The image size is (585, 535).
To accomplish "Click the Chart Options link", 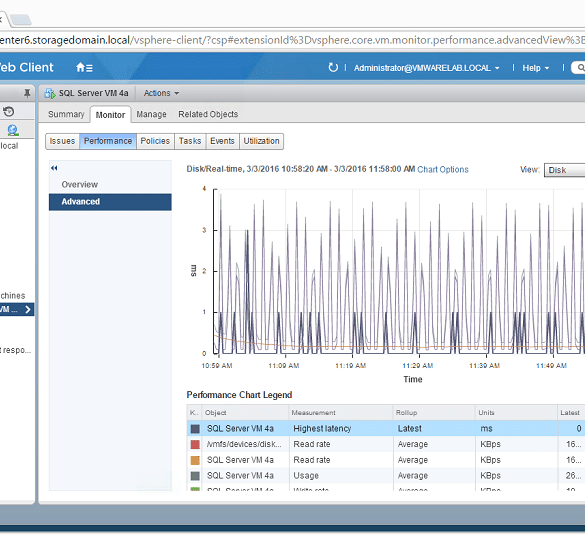I will click(442, 169).
